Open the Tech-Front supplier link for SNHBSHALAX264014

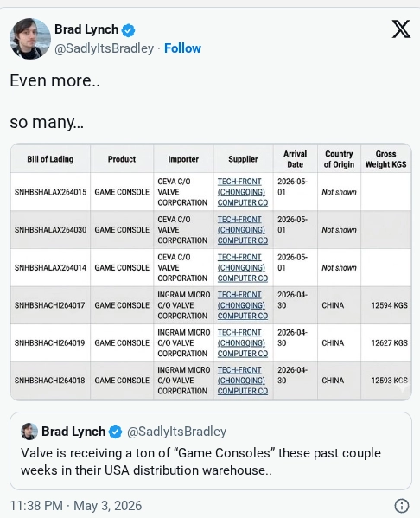[x=243, y=267]
